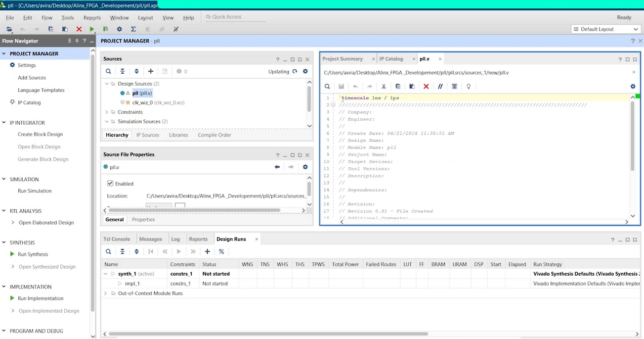Click Create Block Design under IP Integrator
644x339 pixels.
(40, 135)
